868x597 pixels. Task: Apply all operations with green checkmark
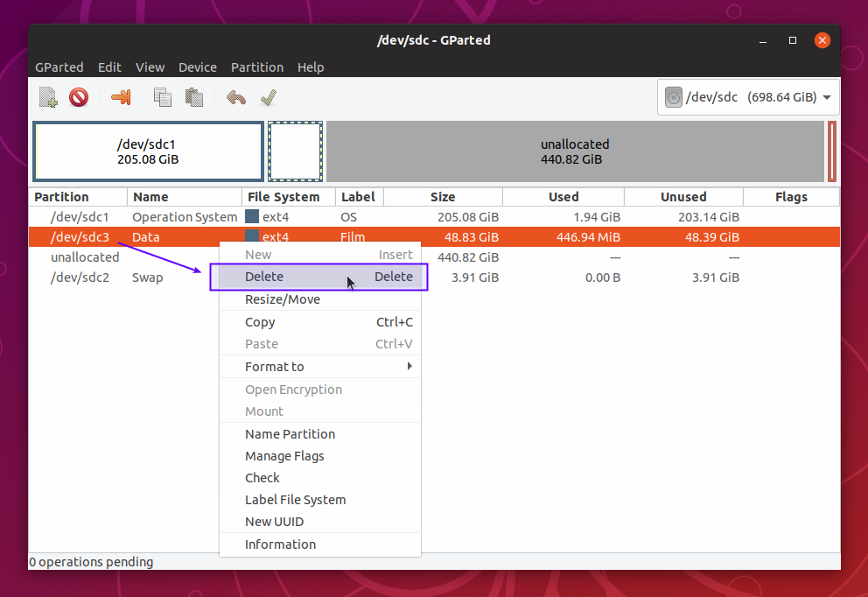(269, 97)
